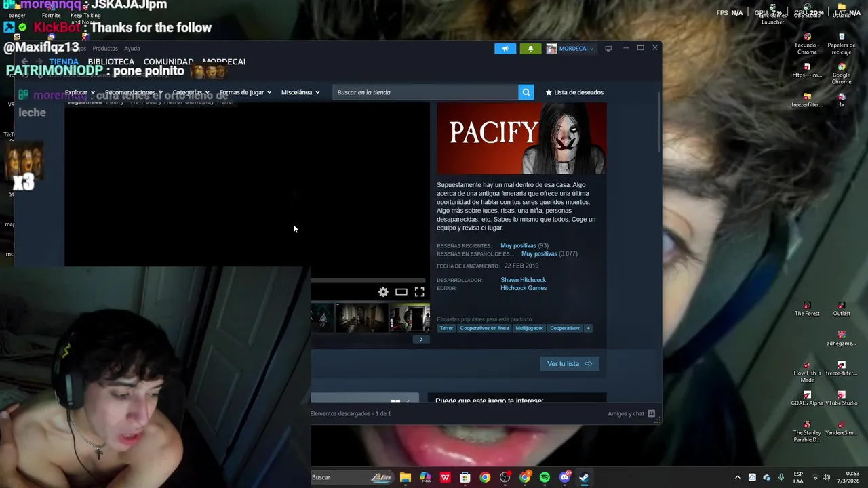This screenshot has width=868, height=488.
Task: Open developer Shawn Hitchcock link
Action: point(523,280)
